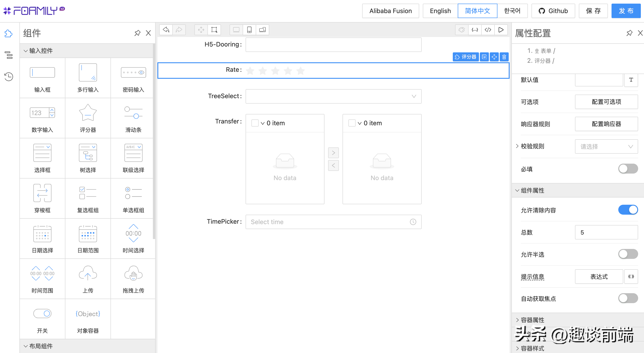
Task: Click the Select time TimePicker field
Action: click(333, 222)
